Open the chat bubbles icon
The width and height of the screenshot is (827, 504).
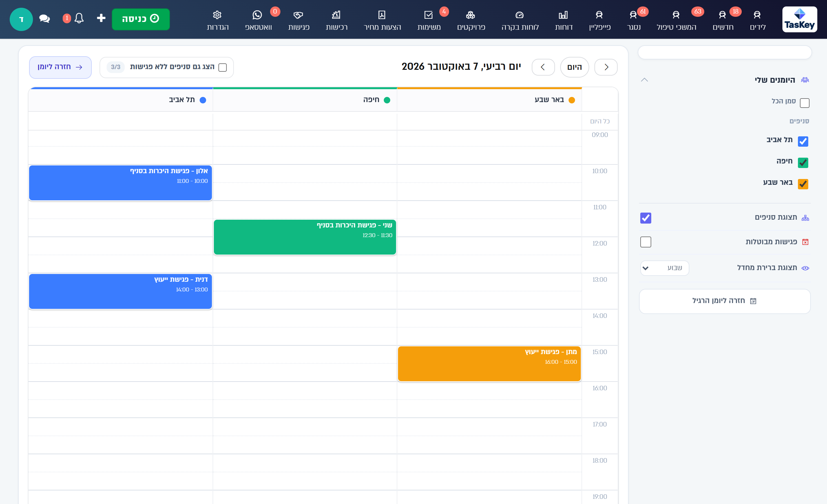coord(44,18)
